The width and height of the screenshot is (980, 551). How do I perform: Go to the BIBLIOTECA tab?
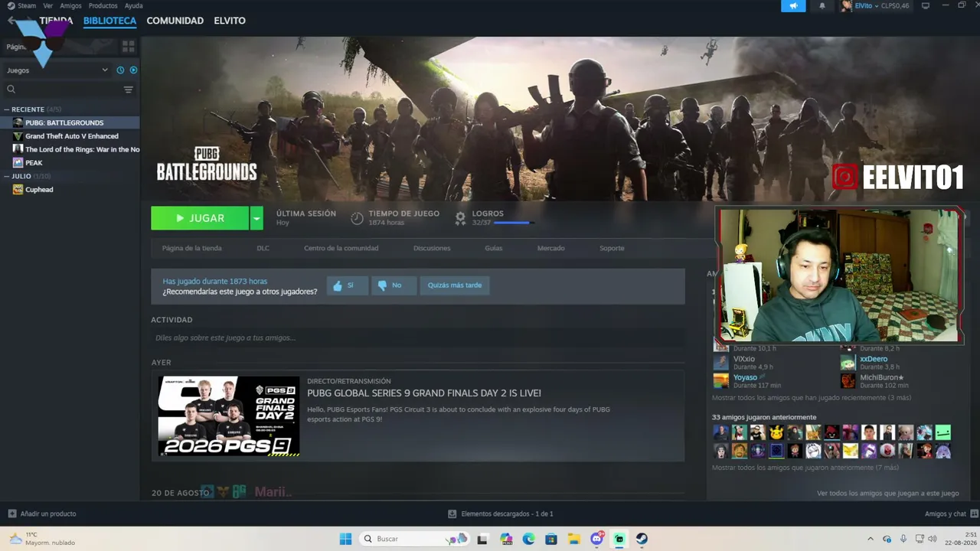pos(109,21)
